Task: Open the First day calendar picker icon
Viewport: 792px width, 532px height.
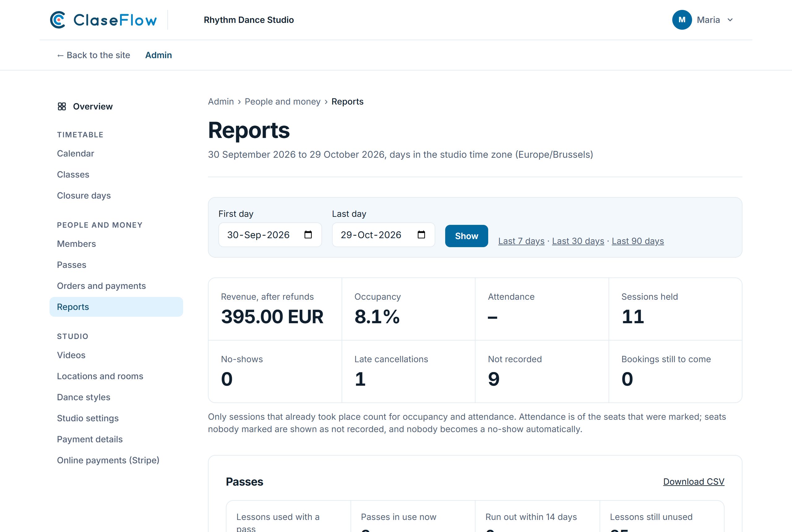Action: point(308,234)
